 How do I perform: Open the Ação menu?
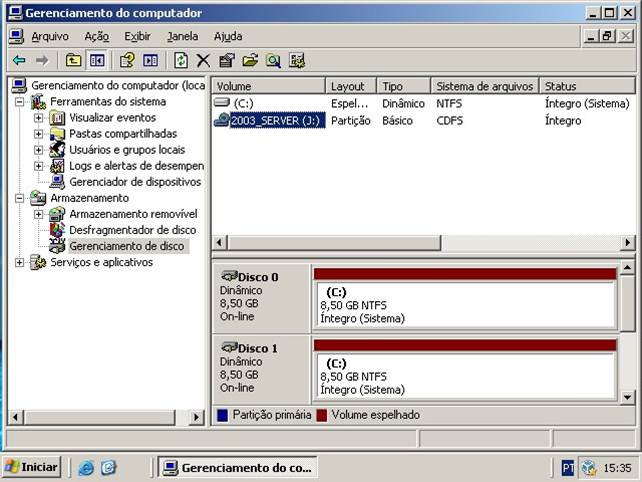click(x=97, y=36)
